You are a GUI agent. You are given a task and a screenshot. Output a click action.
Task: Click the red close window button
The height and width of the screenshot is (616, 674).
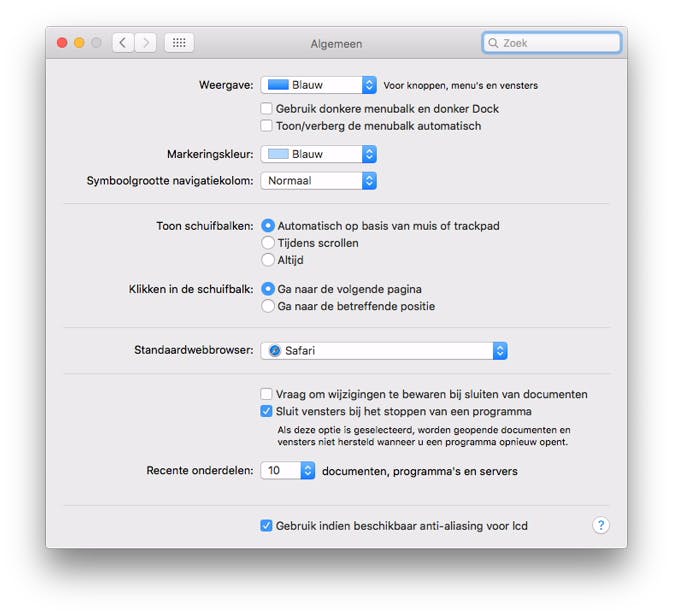click(62, 43)
